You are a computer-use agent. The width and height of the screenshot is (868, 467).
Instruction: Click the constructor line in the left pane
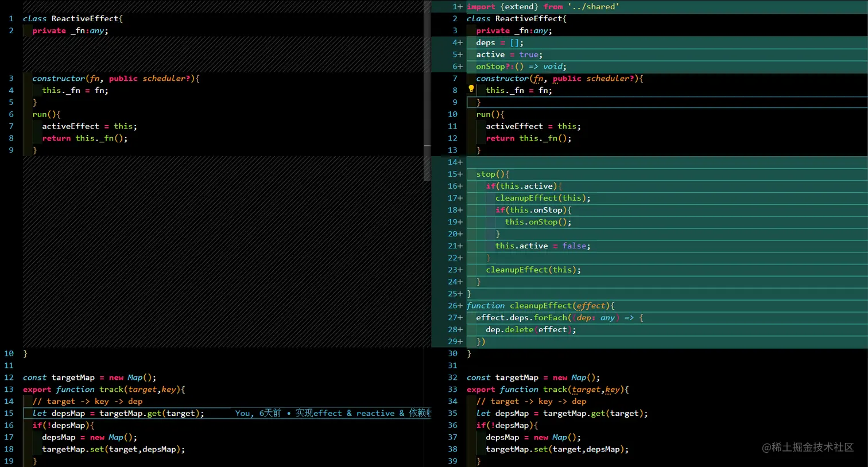pyautogui.click(x=116, y=79)
